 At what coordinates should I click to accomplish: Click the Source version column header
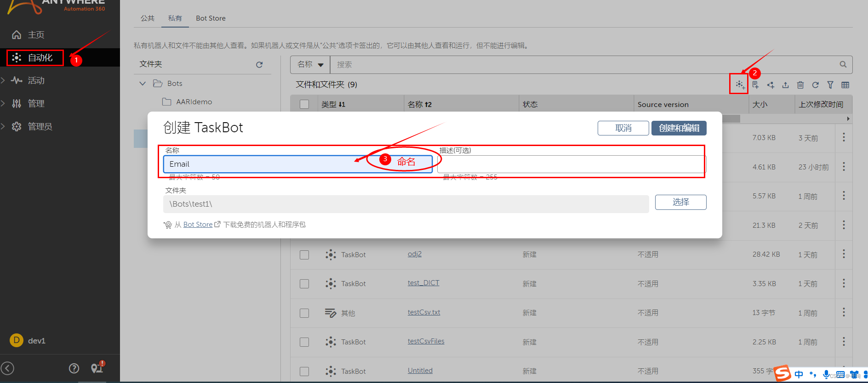(663, 104)
